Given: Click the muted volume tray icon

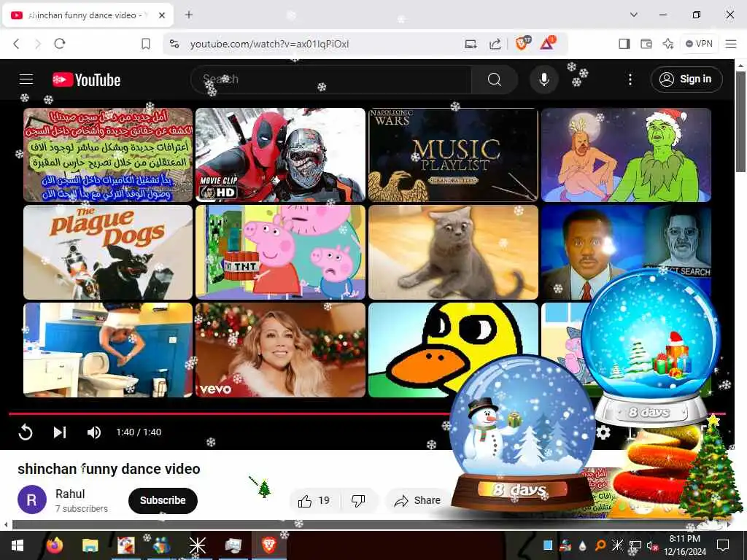Looking at the screenshot, I should coord(651,545).
